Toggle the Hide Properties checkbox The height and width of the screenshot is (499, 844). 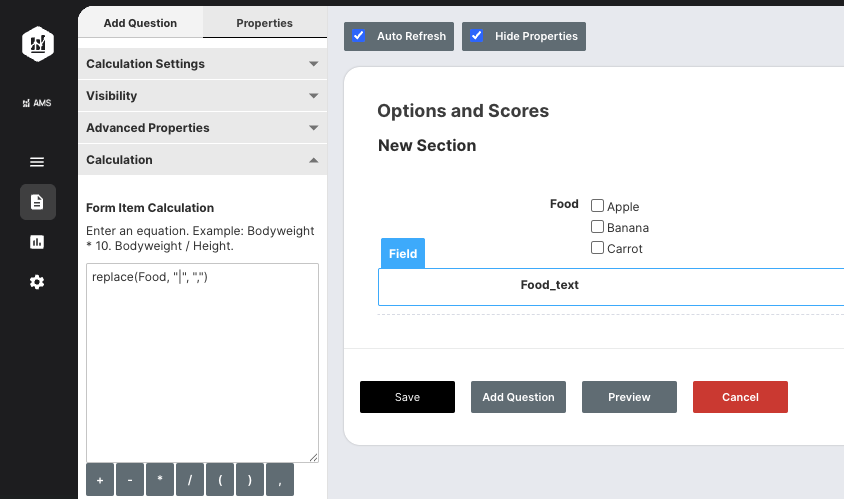pos(476,36)
